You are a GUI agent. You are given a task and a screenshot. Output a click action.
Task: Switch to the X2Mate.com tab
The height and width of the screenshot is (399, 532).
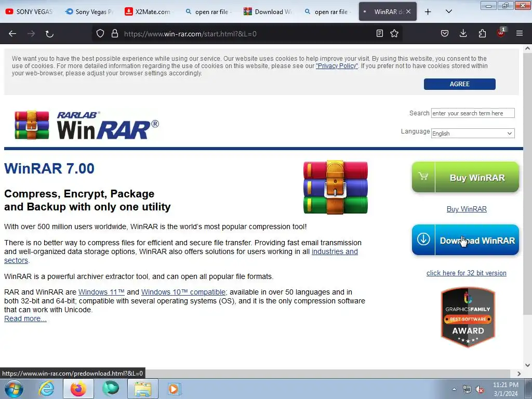click(149, 11)
